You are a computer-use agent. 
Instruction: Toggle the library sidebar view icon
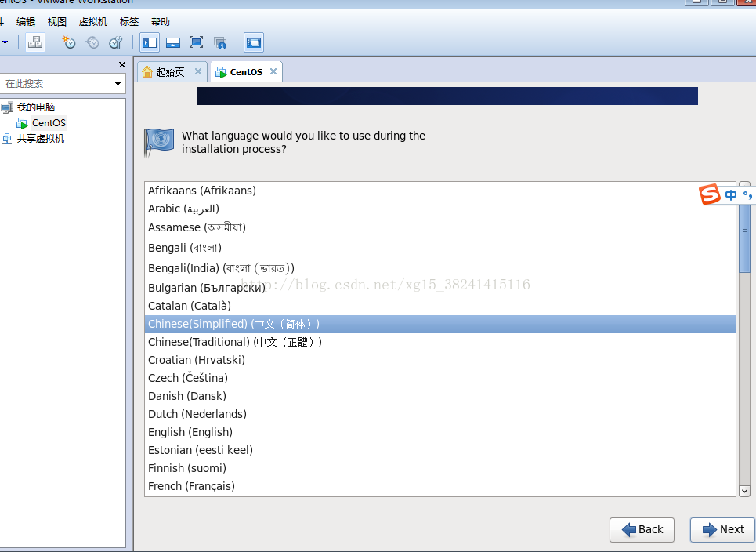point(150,42)
